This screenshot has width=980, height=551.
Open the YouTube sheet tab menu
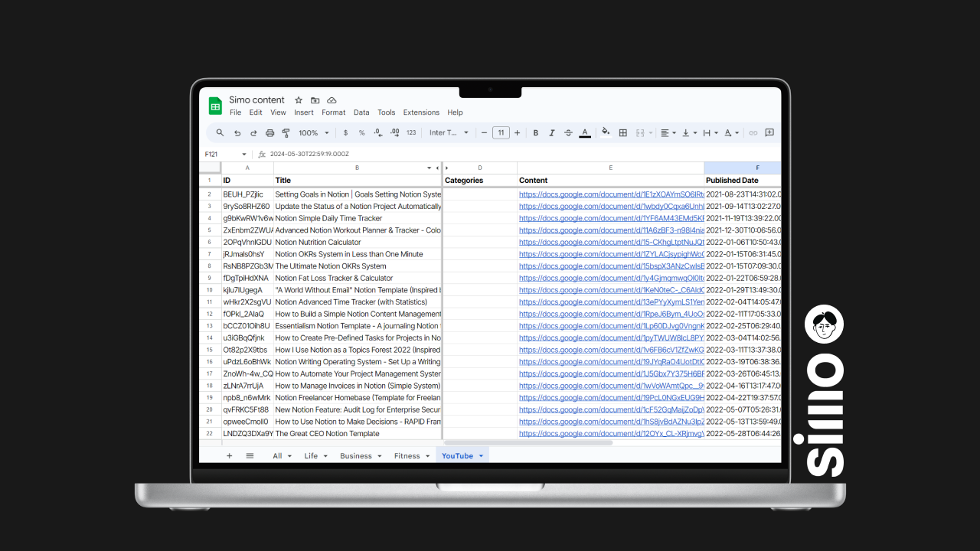pos(482,455)
